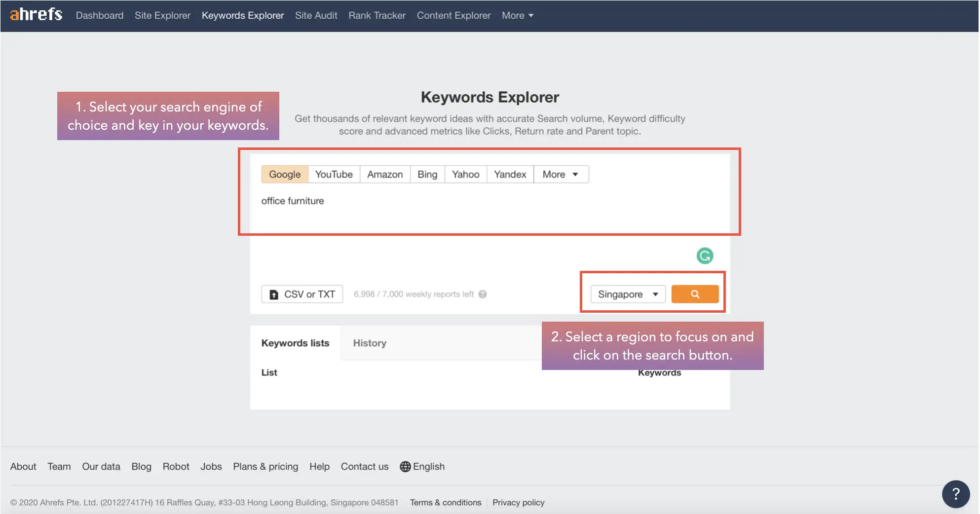Click the "List" column header

tap(269, 372)
